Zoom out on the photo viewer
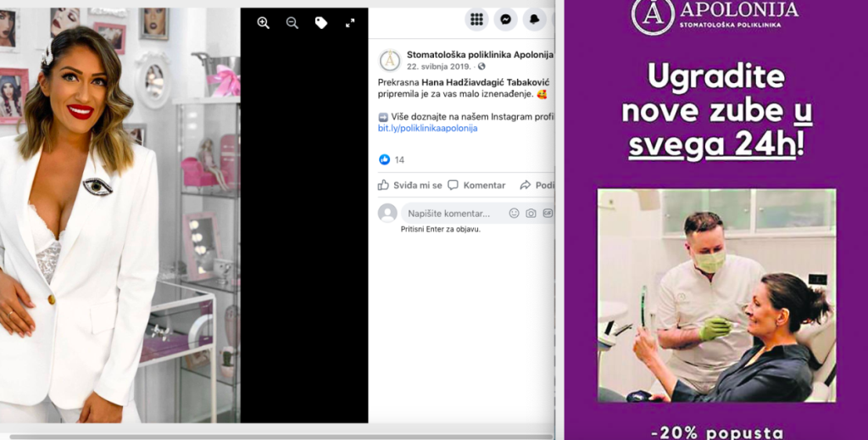The height and width of the screenshot is (440, 868). (x=292, y=23)
